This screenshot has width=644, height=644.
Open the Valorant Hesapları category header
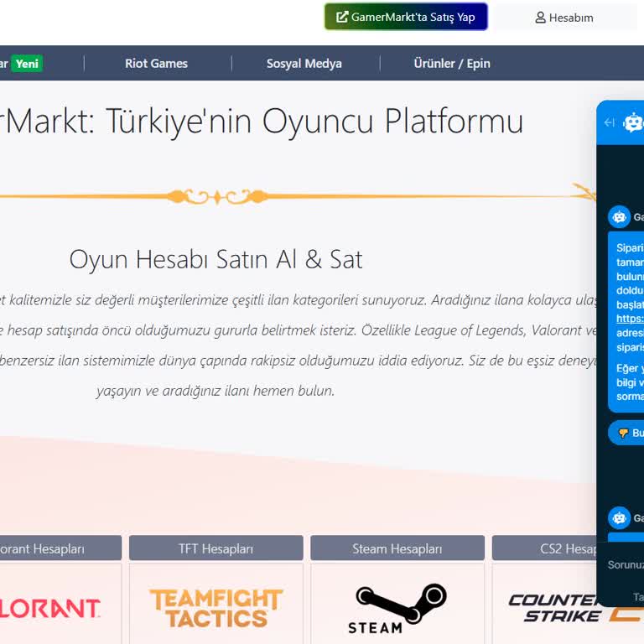pos(60,548)
